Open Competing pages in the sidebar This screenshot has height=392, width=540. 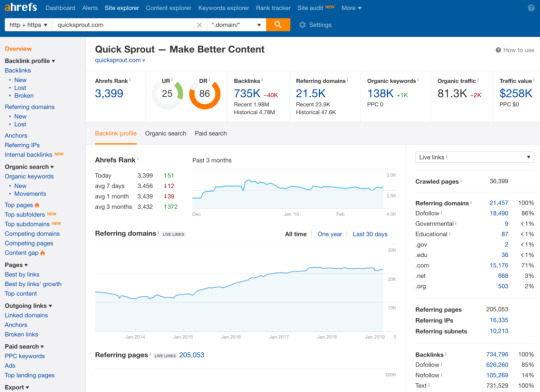pyautogui.click(x=29, y=243)
